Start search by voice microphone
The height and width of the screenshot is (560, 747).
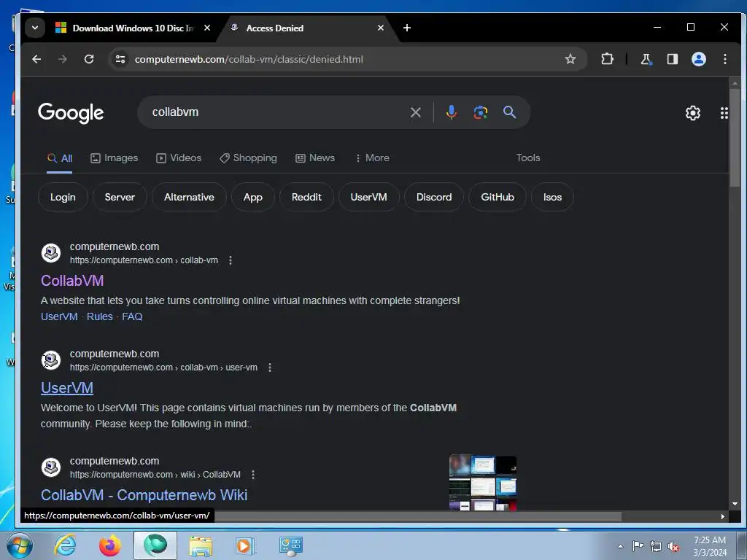(451, 112)
